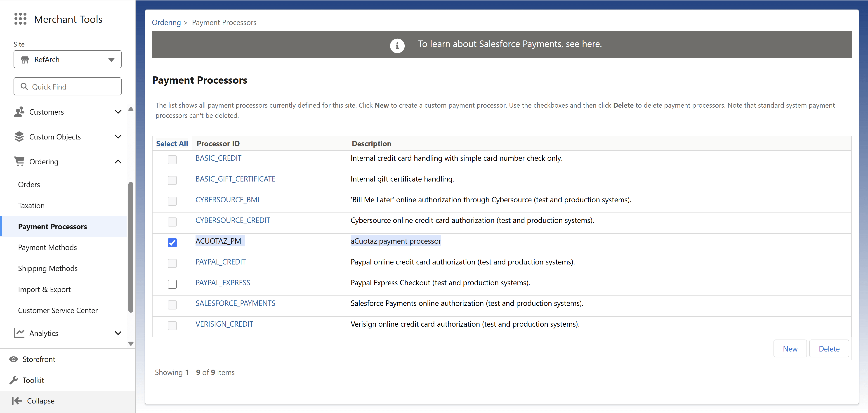Expand the Analytics menu chevron
The width and height of the screenshot is (868, 413).
pyautogui.click(x=118, y=333)
